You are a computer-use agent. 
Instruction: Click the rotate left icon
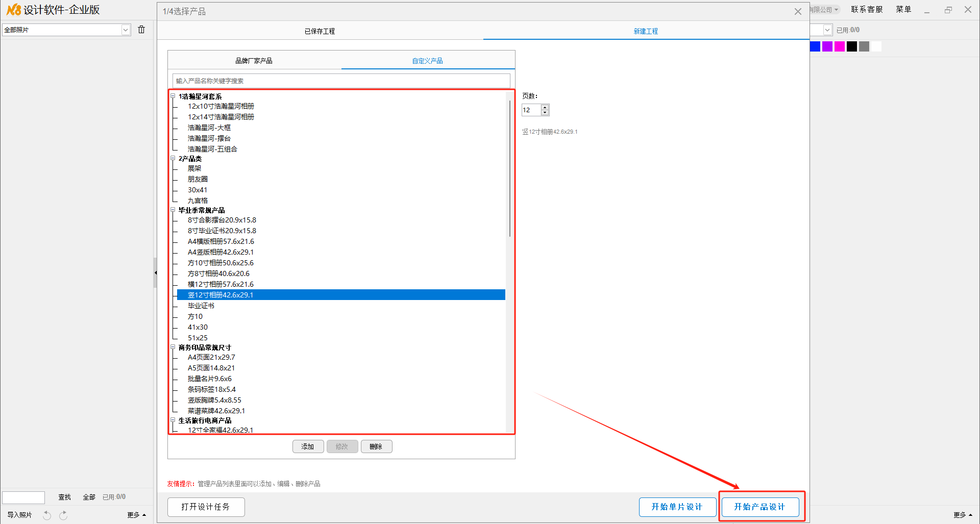point(47,515)
